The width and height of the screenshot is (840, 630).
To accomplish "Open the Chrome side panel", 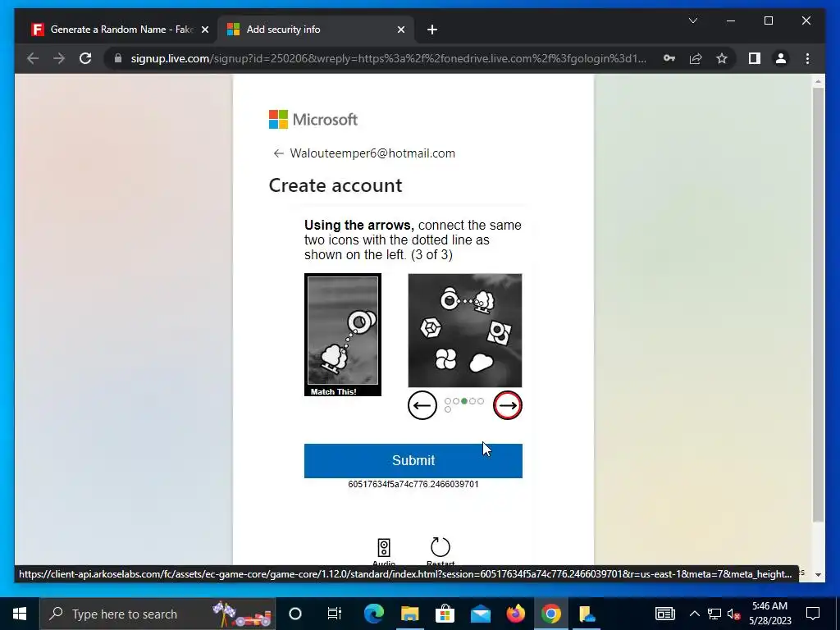I will pos(755,58).
